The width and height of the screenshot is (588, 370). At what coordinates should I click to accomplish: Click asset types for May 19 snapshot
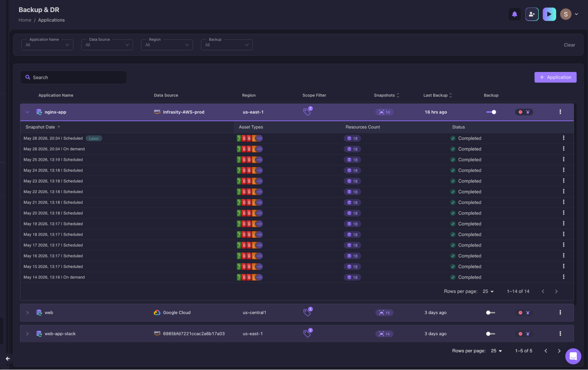click(x=250, y=224)
